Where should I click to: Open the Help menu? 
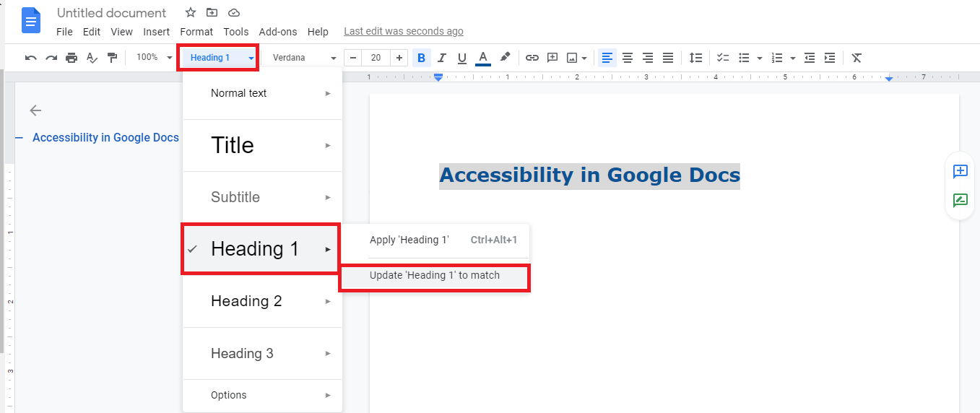[318, 32]
